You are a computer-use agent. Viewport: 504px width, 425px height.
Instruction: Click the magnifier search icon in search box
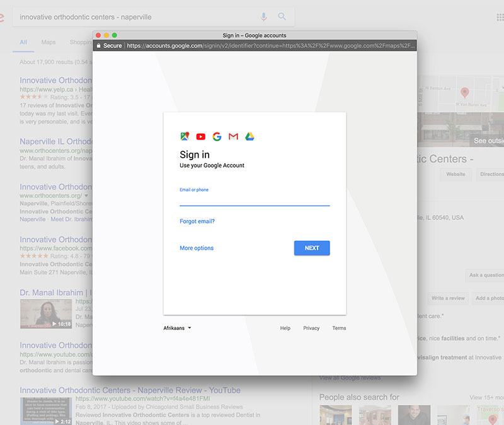tap(282, 16)
